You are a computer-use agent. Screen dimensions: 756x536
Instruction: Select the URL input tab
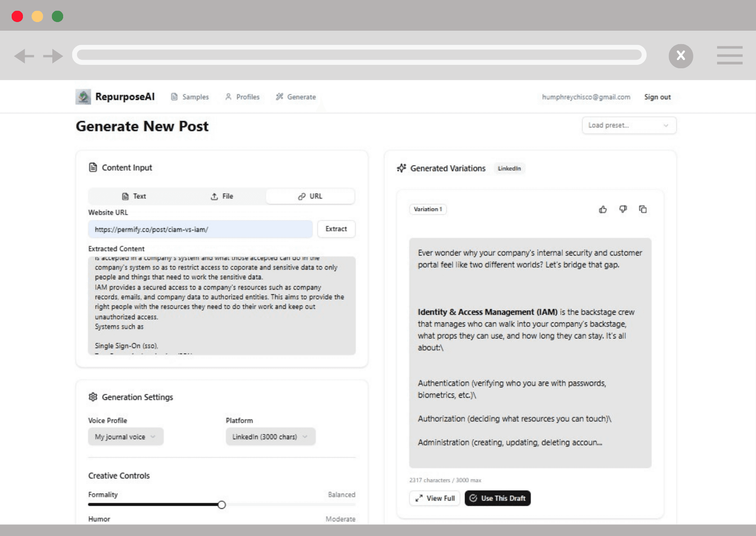tap(310, 196)
